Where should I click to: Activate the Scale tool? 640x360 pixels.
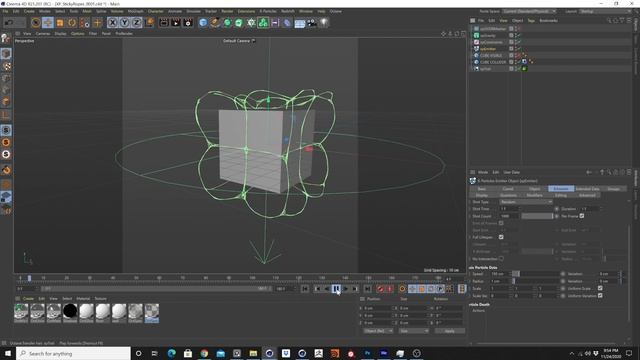60,23
